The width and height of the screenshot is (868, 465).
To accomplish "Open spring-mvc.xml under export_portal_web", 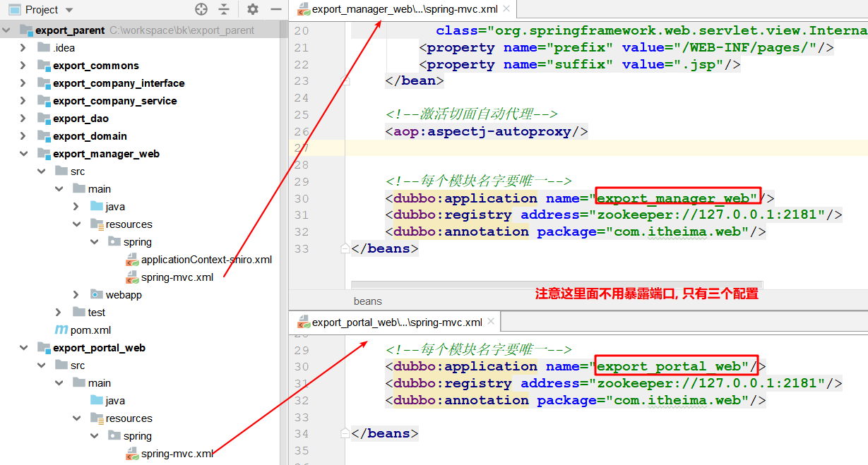I will coord(177,454).
